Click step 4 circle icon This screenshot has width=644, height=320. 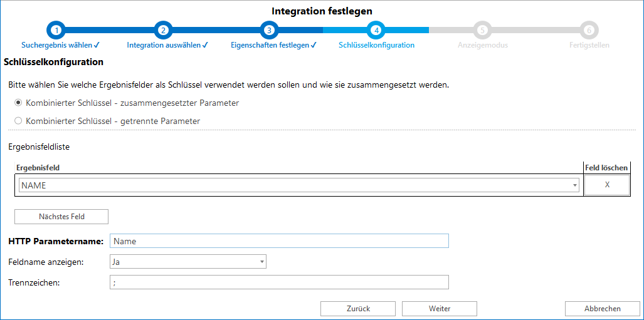376,29
